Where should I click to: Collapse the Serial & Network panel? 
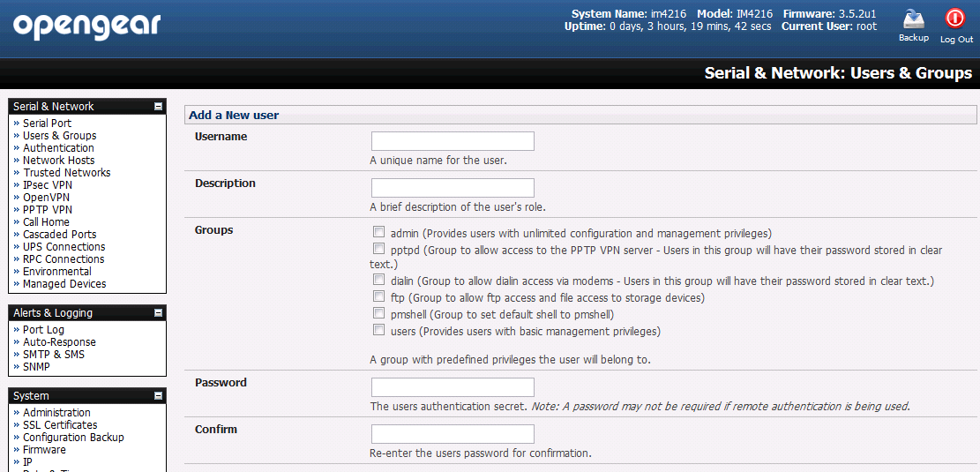click(159, 107)
